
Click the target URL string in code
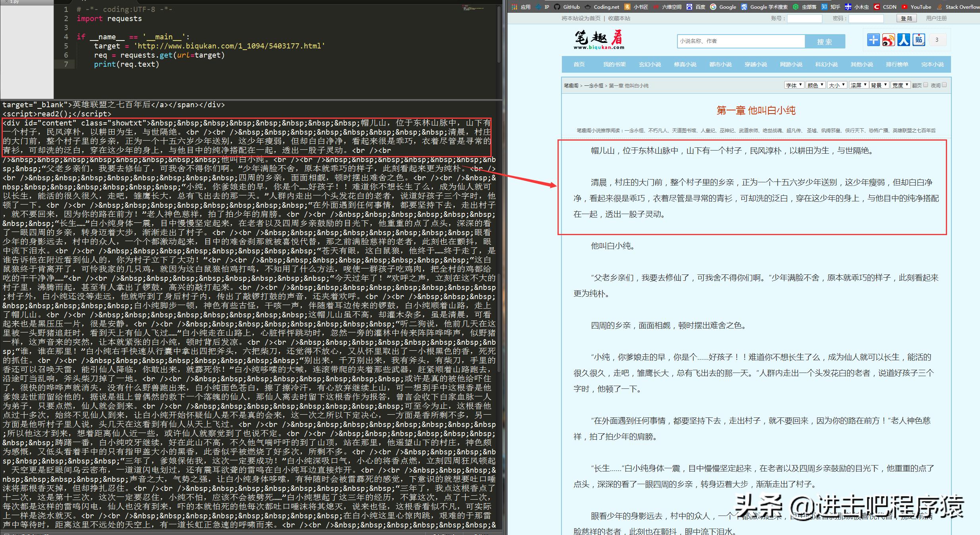(229, 46)
